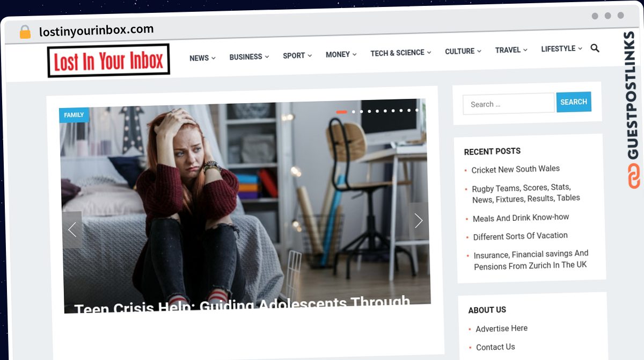This screenshot has width=644, height=360.
Task: Click the Search text field
Action: (x=509, y=104)
